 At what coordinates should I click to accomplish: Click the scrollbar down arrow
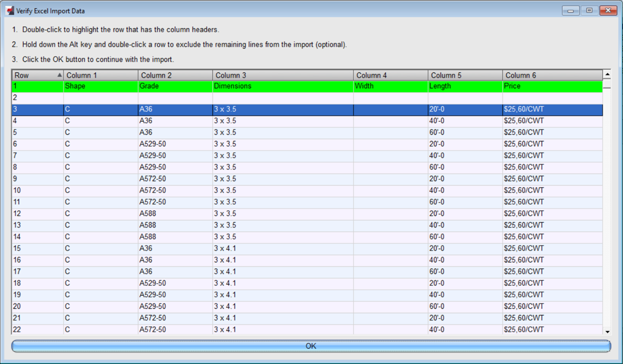[608, 332]
